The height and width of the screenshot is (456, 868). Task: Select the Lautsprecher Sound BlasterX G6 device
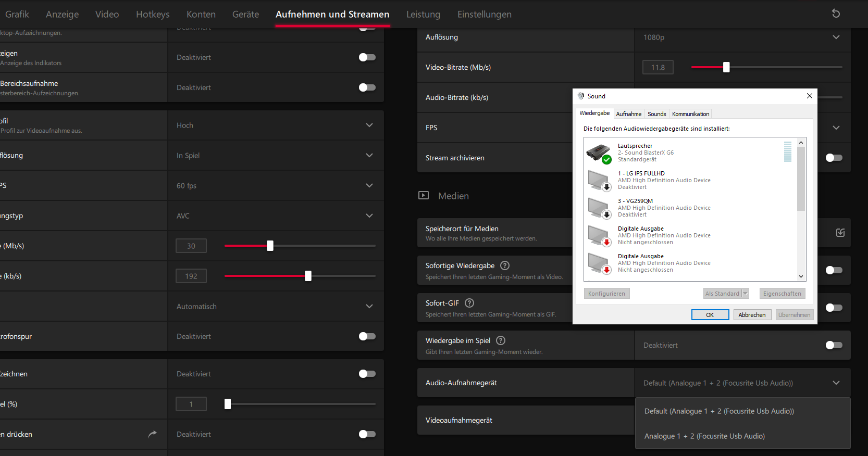tap(690, 153)
